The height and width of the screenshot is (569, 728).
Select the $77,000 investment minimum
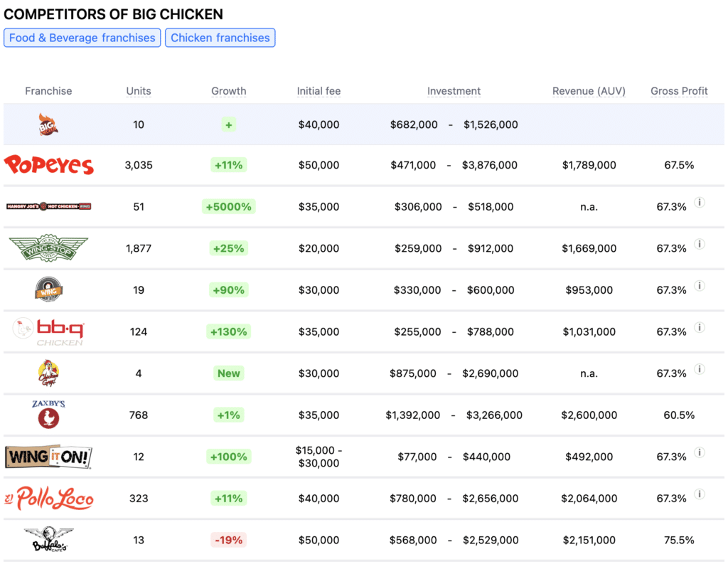pos(417,457)
